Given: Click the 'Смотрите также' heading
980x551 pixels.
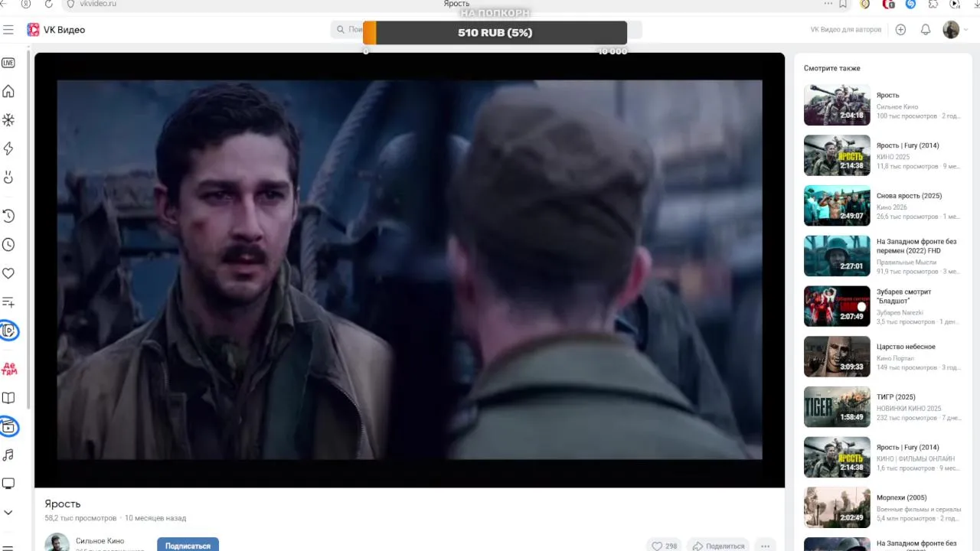Looking at the screenshot, I should tap(832, 68).
